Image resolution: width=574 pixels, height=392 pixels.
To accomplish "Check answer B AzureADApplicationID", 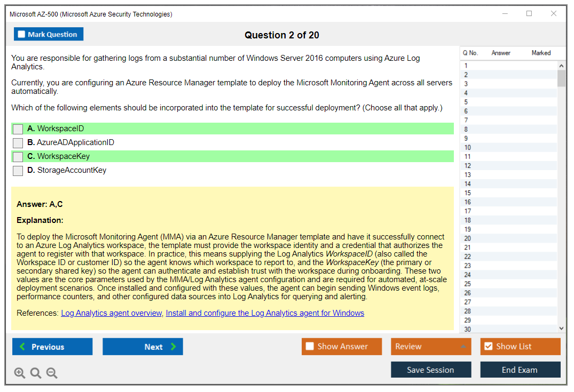I will pos(18,143).
